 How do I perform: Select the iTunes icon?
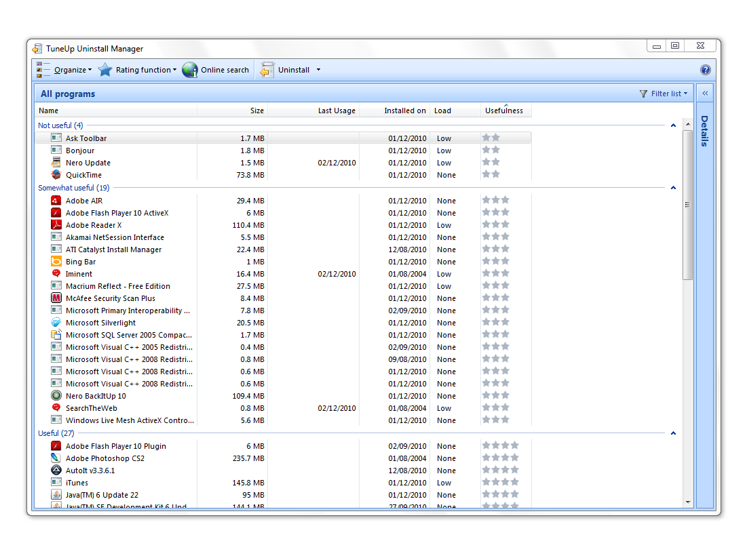click(56, 483)
